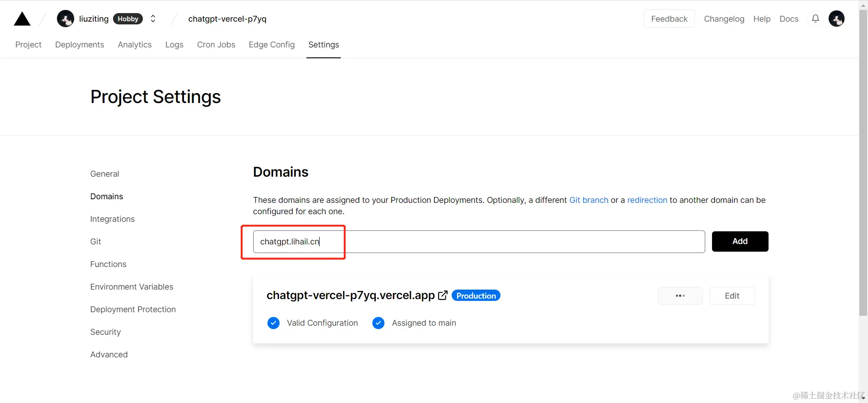Click the Valid Configuration checkmark icon
The image size is (868, 403).
coord(274,323)
